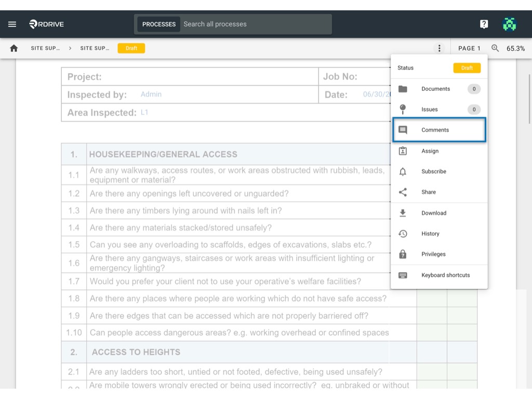This screenshot has height=399, width=532.
Task: View History from the menu
Action: pyautogui.click(x=439, y=233)
